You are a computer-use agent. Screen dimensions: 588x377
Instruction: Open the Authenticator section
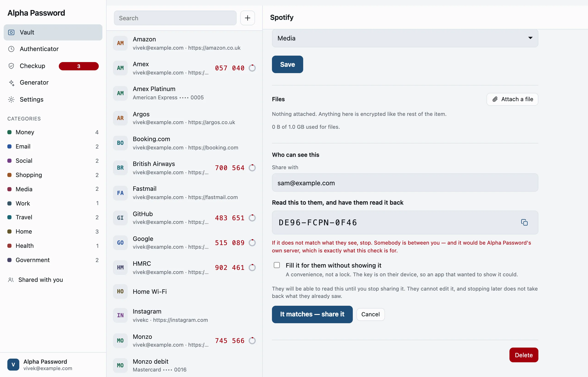[x=53, y=49]
